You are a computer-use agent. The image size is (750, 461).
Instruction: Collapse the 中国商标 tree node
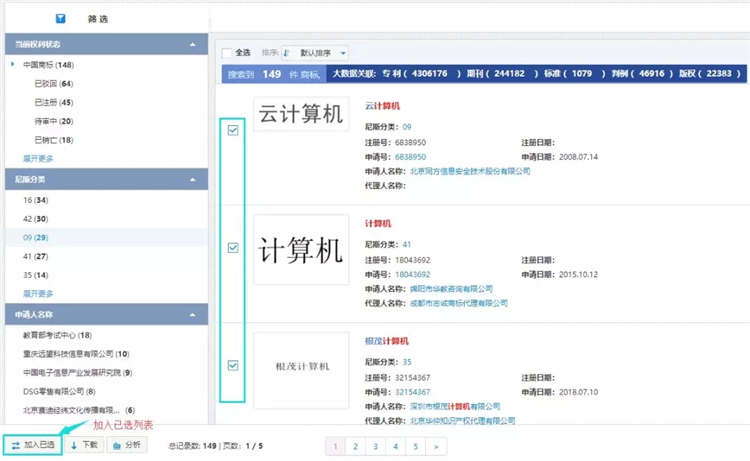point(15,65)
